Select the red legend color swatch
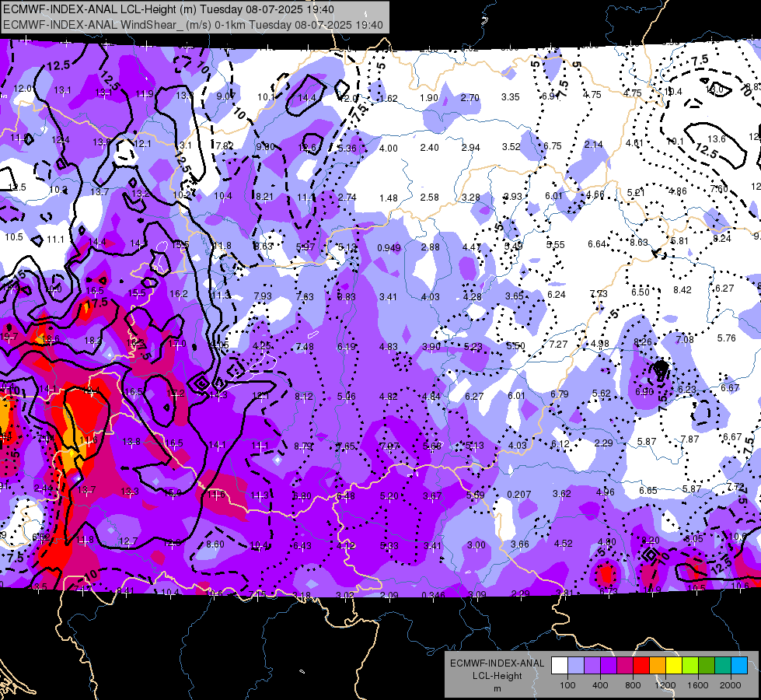Image resolution: width=761 pixels, height=700 pixels. [641, 666]
